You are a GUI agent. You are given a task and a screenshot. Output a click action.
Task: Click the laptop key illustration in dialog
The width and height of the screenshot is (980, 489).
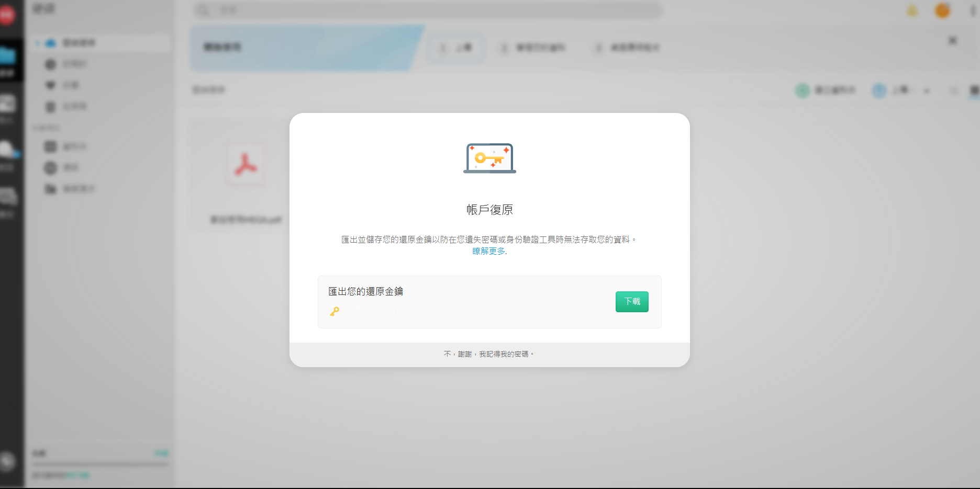[489, 158]
